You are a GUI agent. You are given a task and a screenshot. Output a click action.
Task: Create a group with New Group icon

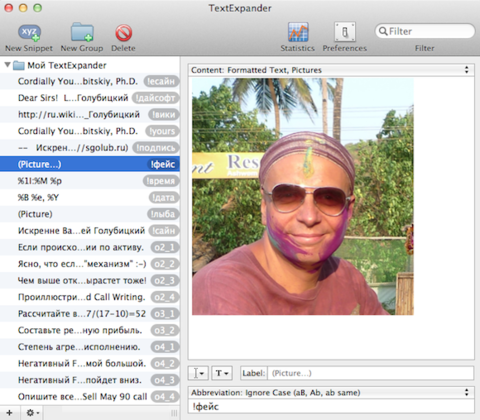82,32
